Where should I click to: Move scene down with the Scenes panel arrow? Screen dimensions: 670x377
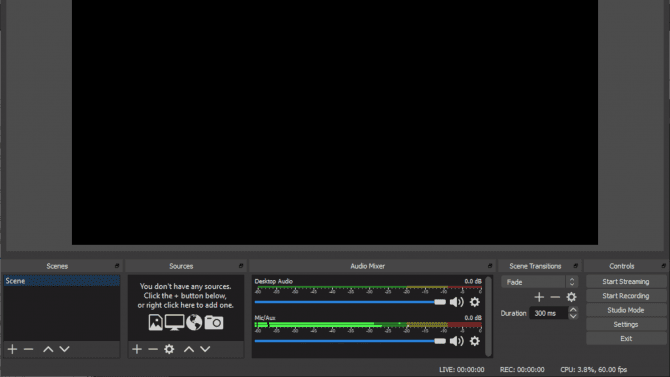click(x=64, y=349)
